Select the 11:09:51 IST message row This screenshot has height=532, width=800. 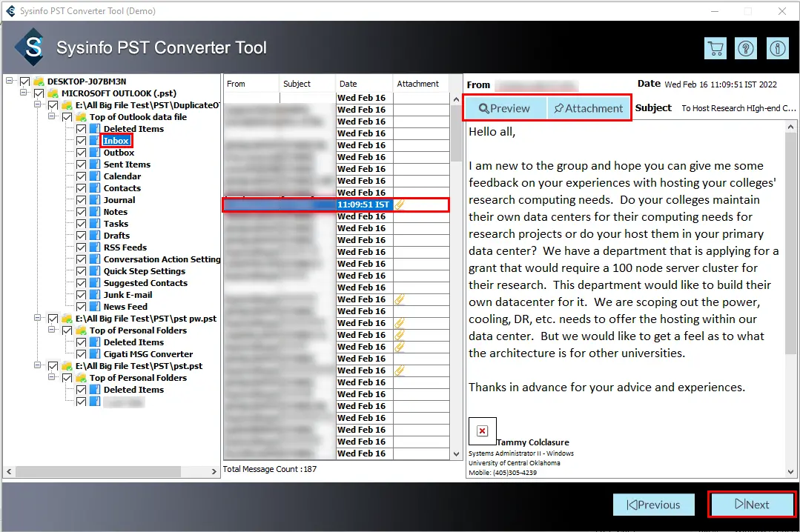coord(336,205)
